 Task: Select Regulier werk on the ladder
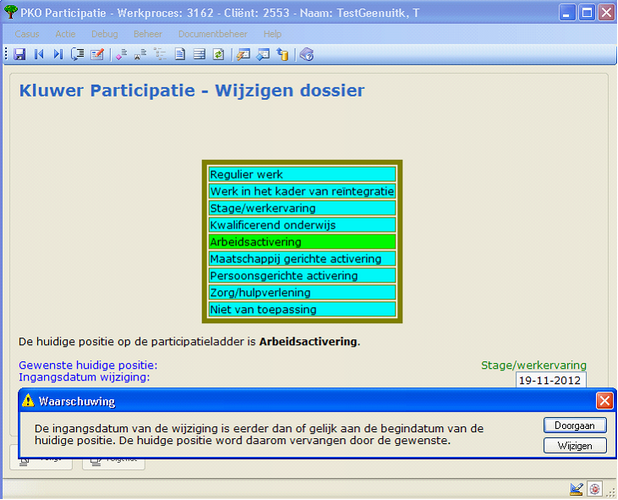click(x=302, y=174)
